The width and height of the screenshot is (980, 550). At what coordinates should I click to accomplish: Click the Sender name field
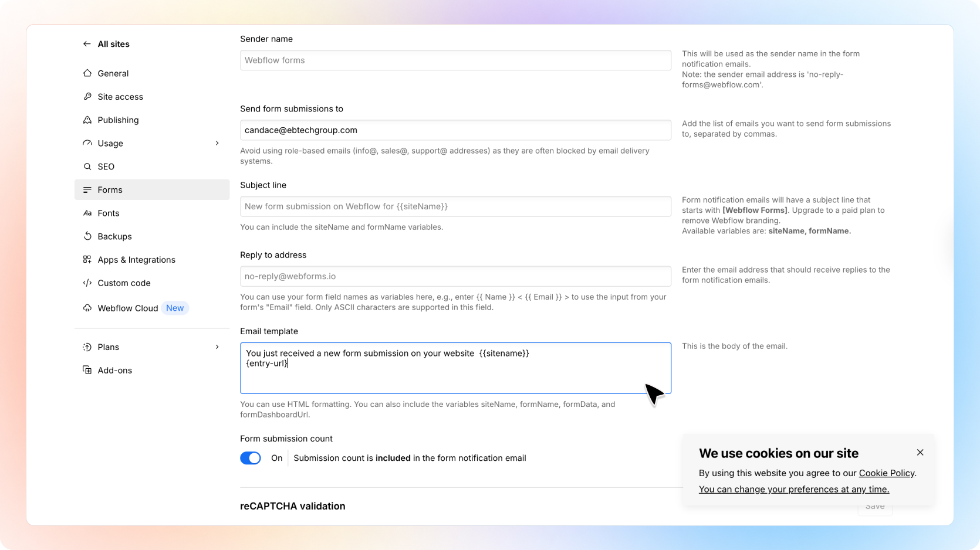(455, 60)
